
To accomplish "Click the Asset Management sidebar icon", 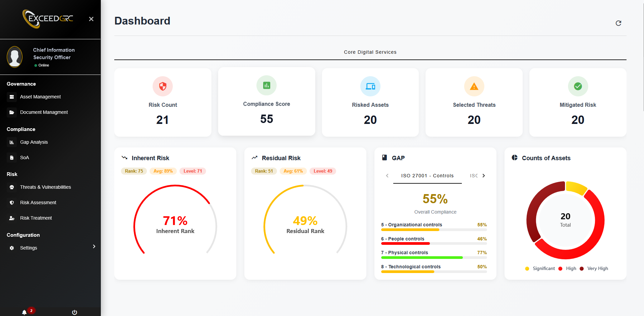I will click(x=12, y=97).
